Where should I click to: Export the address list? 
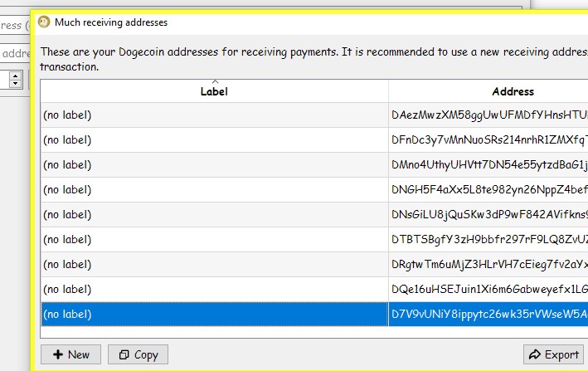click(553, 354)
